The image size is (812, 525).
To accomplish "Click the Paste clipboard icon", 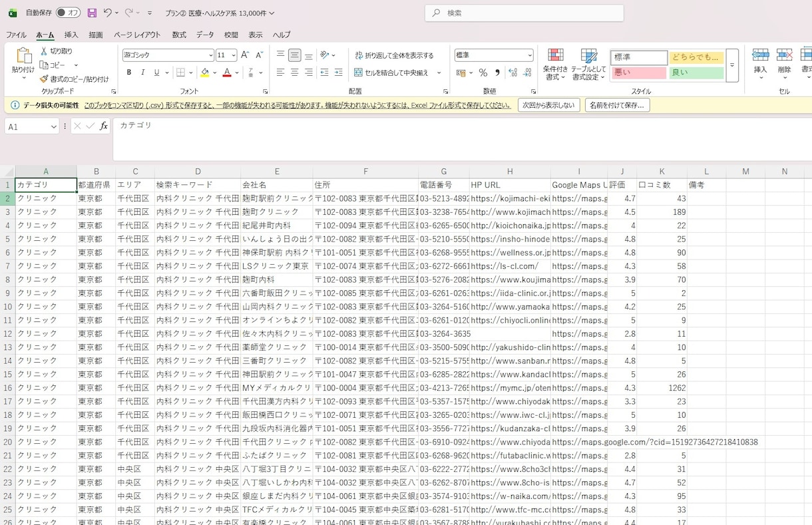I will (23, 56).
